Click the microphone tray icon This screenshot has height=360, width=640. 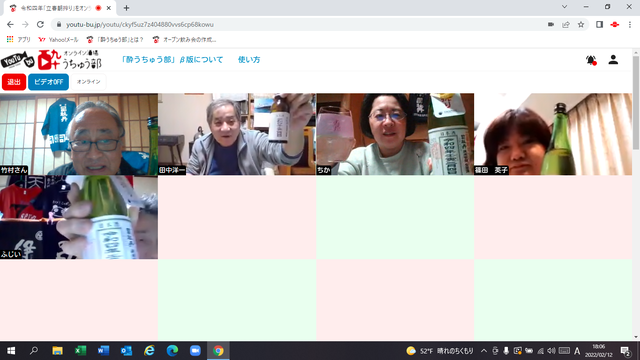(x=506, y=351)
